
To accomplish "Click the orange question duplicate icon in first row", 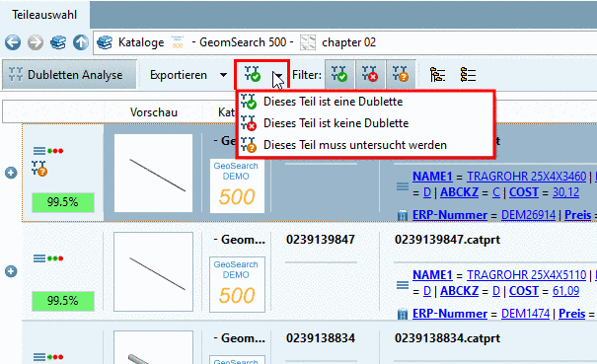I will coord(39,169).
